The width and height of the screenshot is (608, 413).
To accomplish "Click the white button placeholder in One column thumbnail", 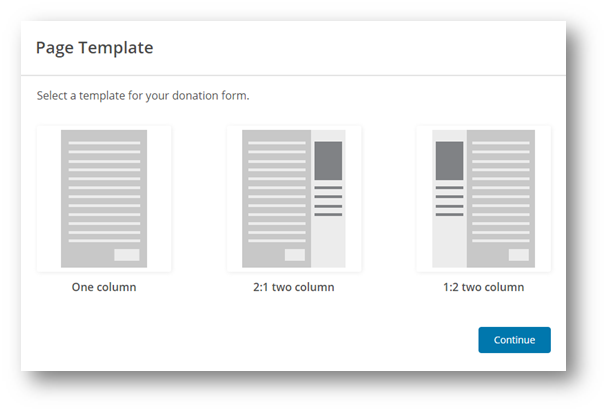I will [x=127, y=255].
